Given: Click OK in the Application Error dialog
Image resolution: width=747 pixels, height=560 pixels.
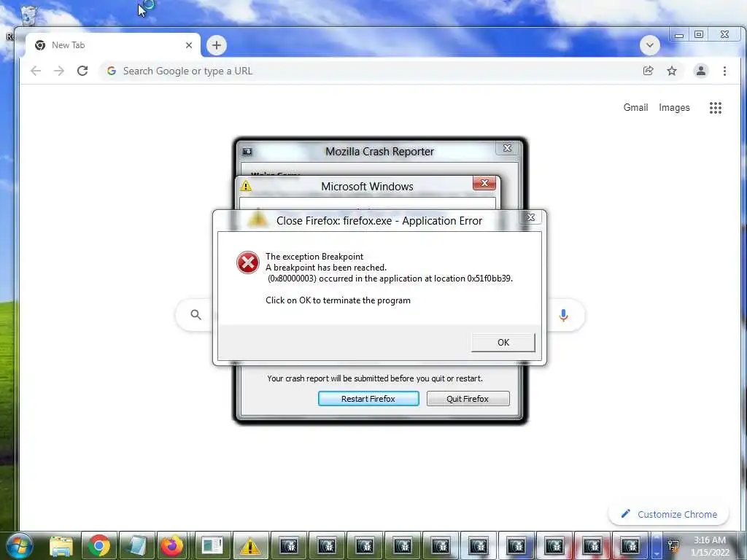Looking at the screenshot, I should coord(503,343).
